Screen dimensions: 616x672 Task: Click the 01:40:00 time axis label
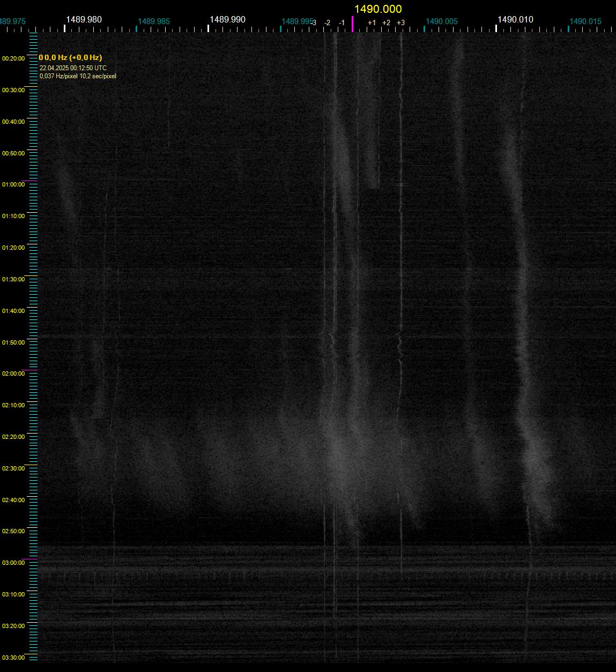click(13, 311)
